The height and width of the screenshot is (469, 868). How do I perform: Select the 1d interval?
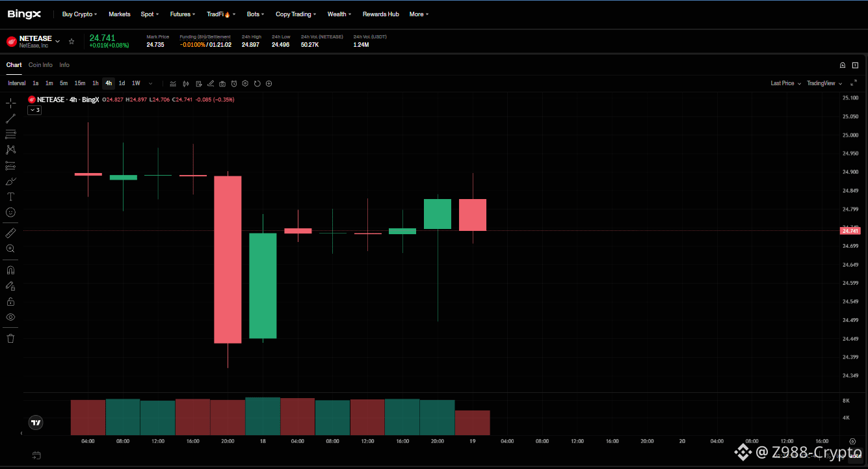tap(122, 83)
